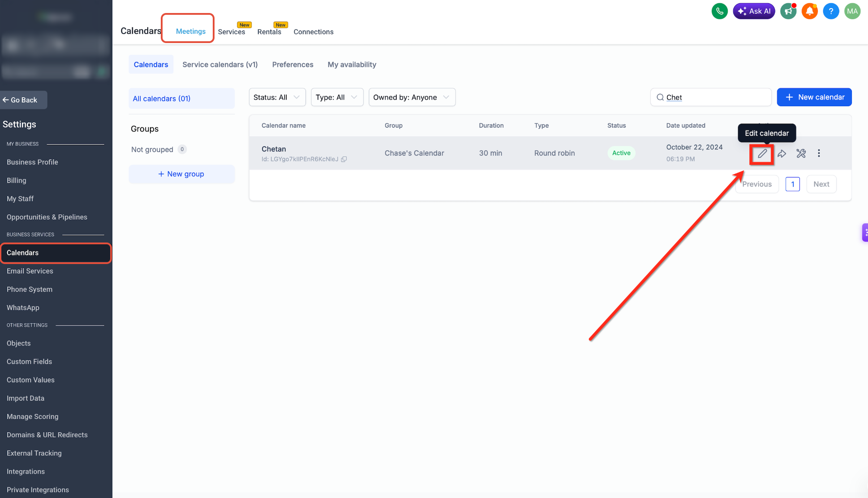
Task: Open My Staff in sidebar
Action: coord(20,199)
